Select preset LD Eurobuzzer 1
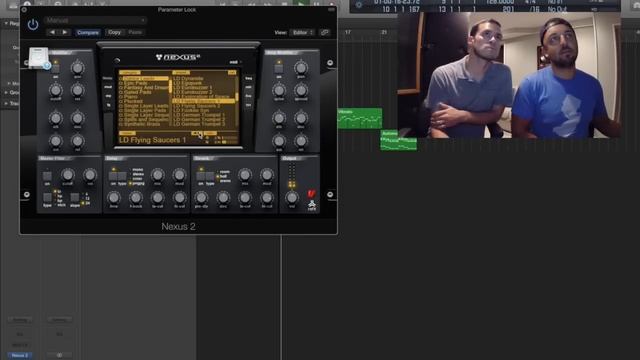The height and width of the screenshot is (360, 640). click(203, 88)
